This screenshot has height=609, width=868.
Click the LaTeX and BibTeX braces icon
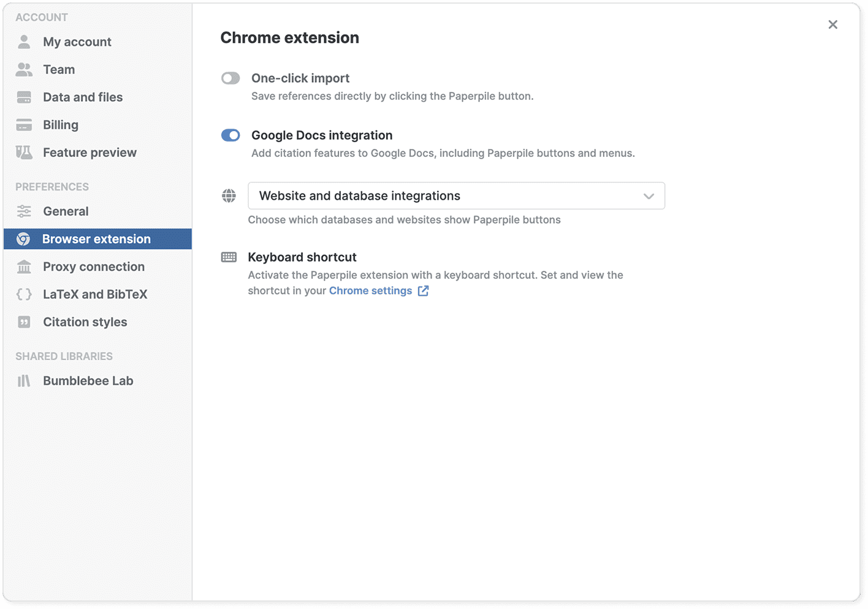[x=24, y=295]
